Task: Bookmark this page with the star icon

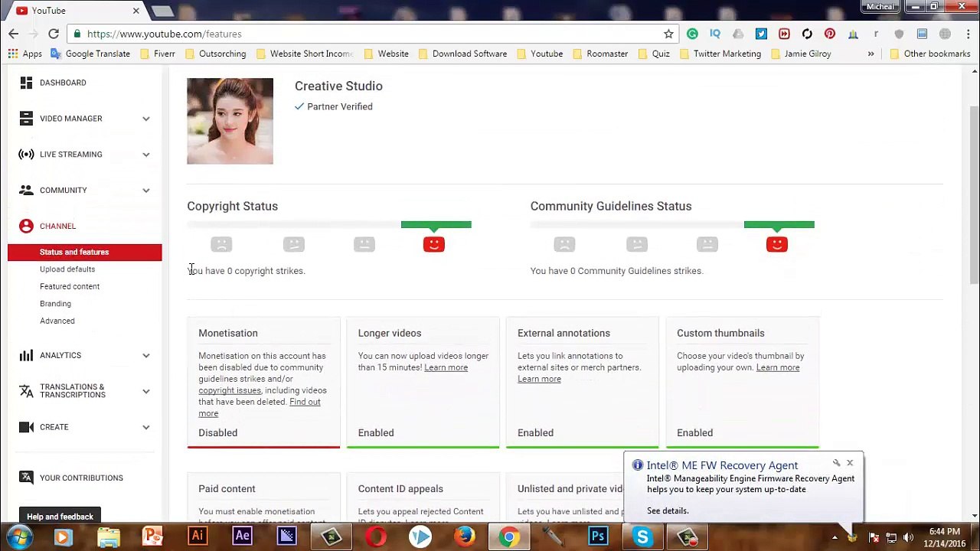Action: (x=668, y=34)
